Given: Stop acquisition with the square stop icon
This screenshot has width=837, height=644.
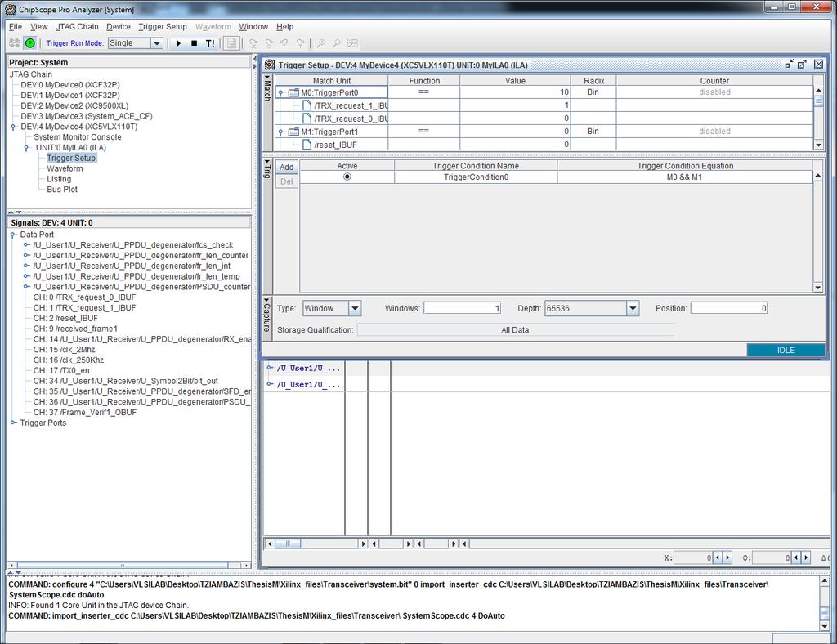Looking at the screenshot, I should point(195,43).
